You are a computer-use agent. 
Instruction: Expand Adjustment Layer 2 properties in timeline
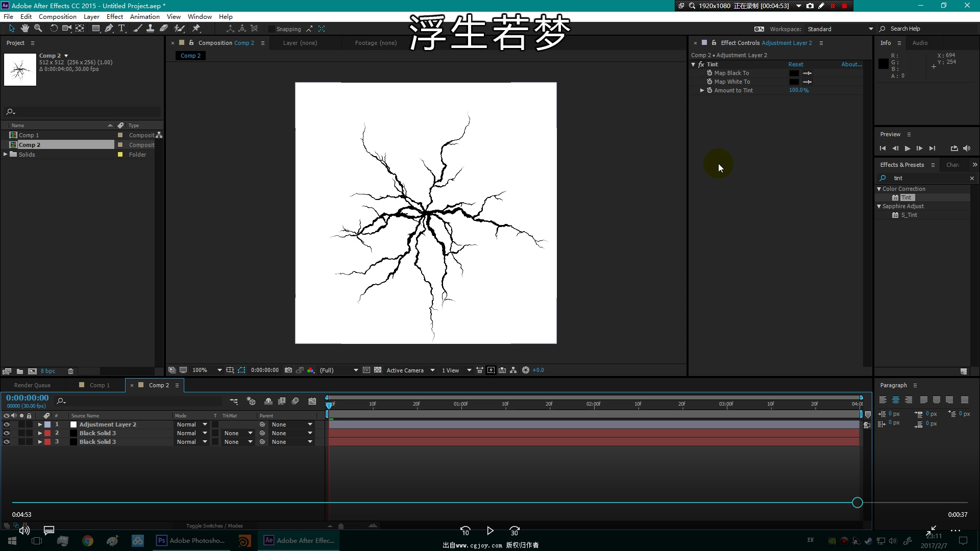point(40,424)
